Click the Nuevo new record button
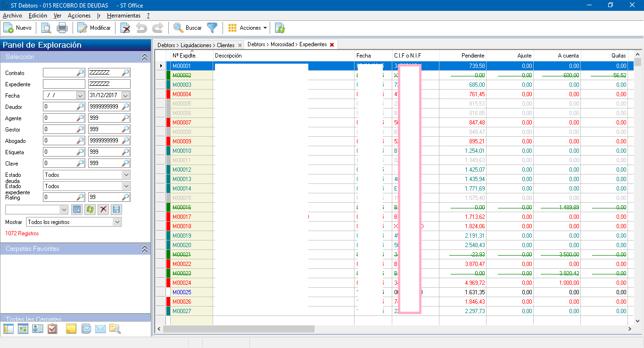 click(17, 28)
